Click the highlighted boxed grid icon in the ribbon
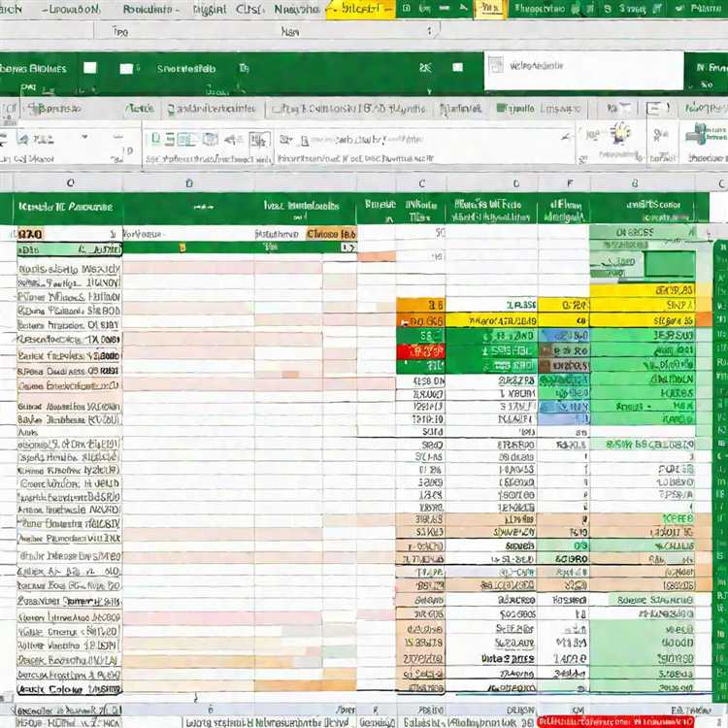Screen dimensions: 728x728 tap(259, 140)
